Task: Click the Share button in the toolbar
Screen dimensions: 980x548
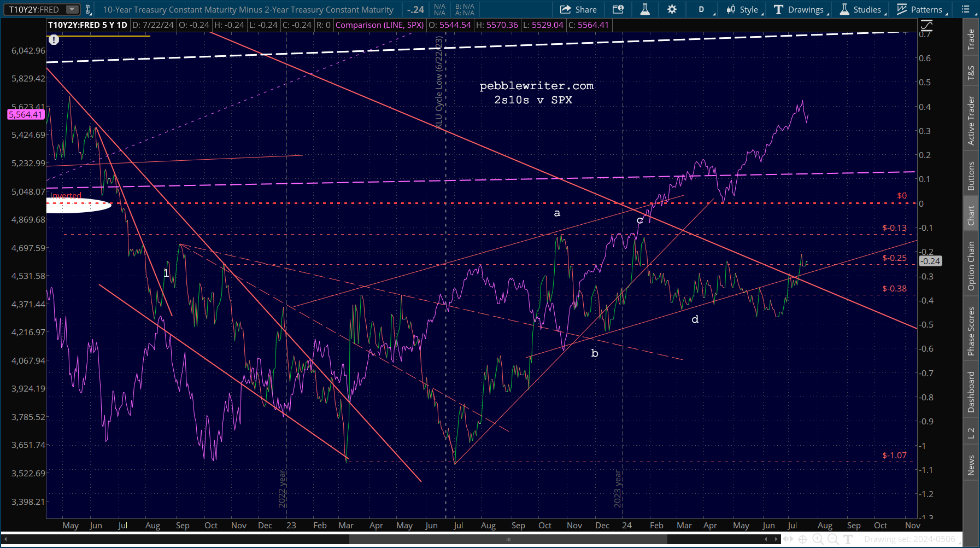Action: (x=578, y=9)
